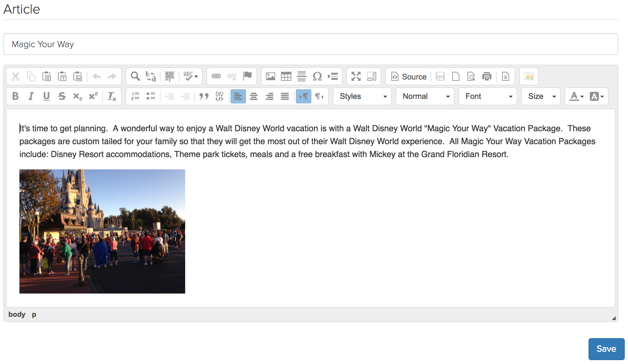Undo the last editor action
628x364 pixels.
(x=96, y=77)
